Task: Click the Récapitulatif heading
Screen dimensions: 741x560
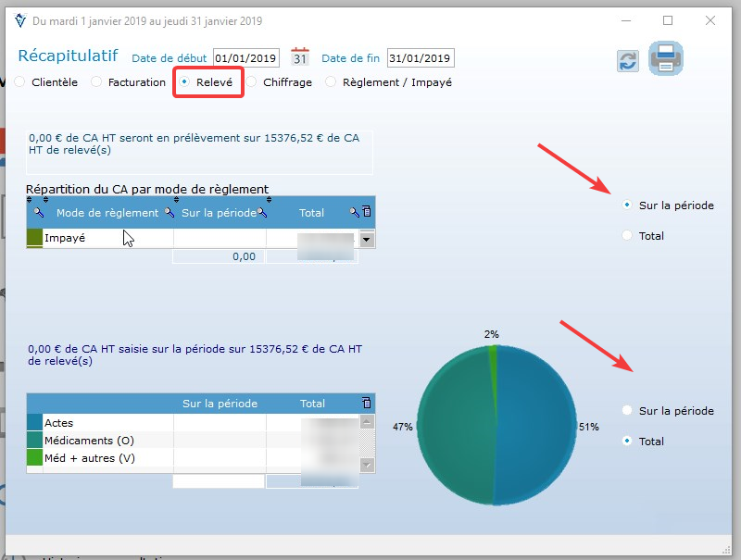Action: pos(68,56)
